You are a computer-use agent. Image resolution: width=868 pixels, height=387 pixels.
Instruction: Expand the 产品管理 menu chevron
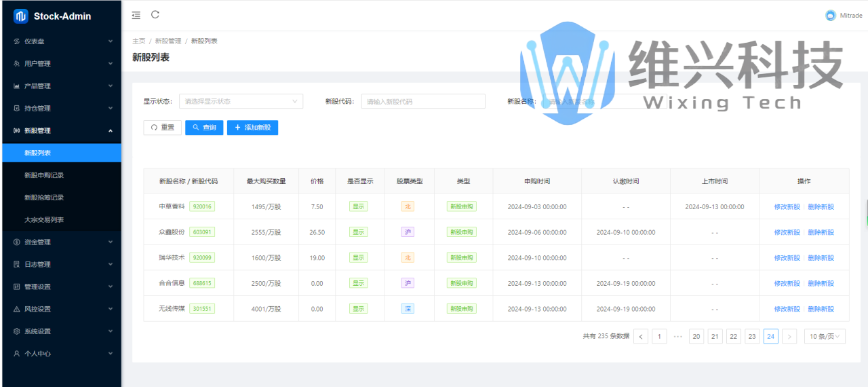(x=111, y=86)
